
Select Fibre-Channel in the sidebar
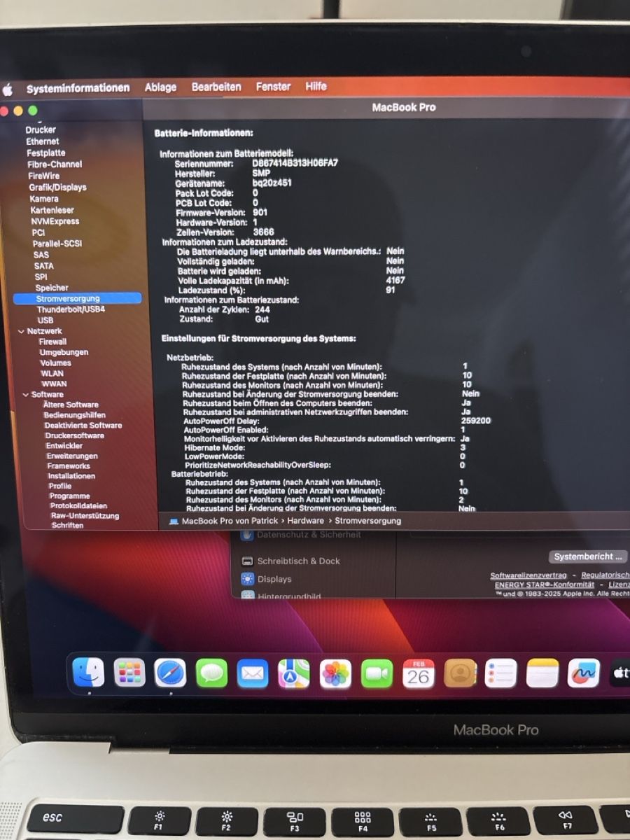pyautogui.click(x=55, y=164)
